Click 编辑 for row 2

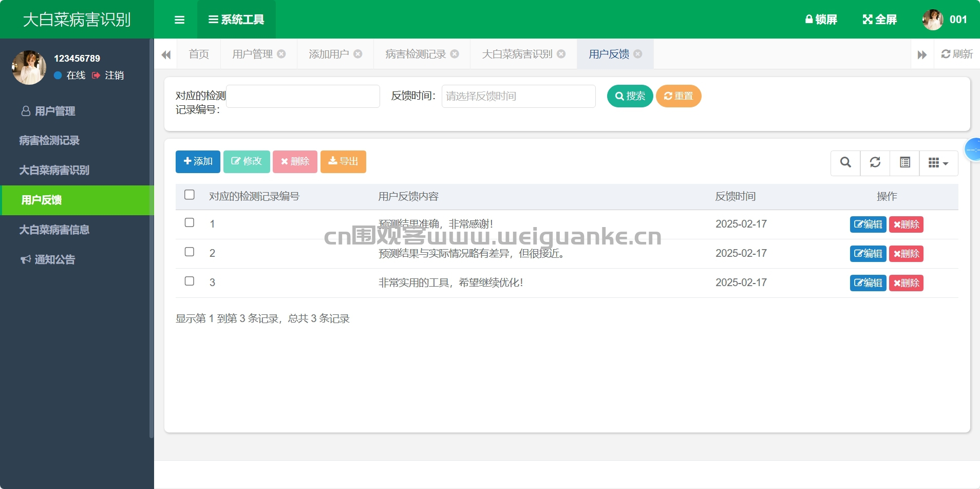(x=868, y=254)
